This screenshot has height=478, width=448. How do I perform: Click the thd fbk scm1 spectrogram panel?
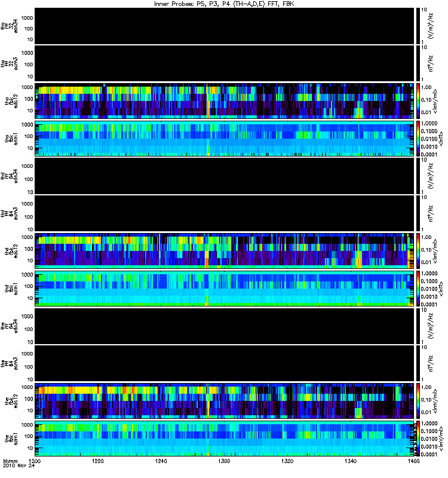tap(225, 289)
